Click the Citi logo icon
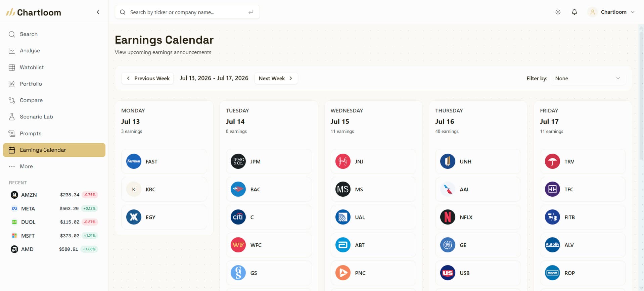The height and width of the screenshot is (291, 644). pyautogui.click(x=238, y=217)
